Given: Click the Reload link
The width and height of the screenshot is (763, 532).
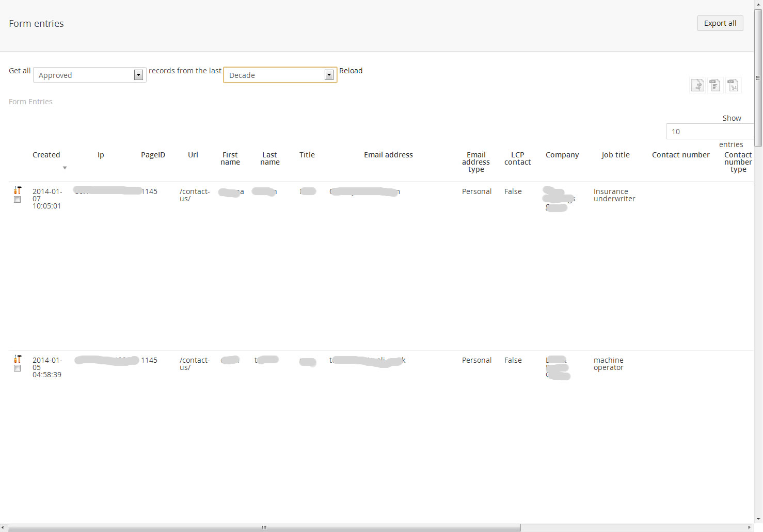Looking at the screenshot, I should [351, 71].
